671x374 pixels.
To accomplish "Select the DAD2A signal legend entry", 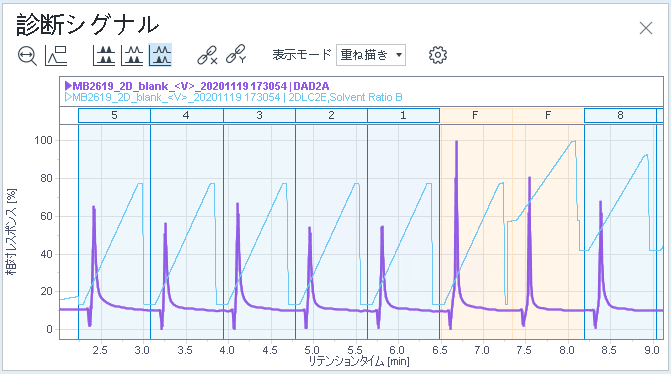I will (x=201, y=86).
